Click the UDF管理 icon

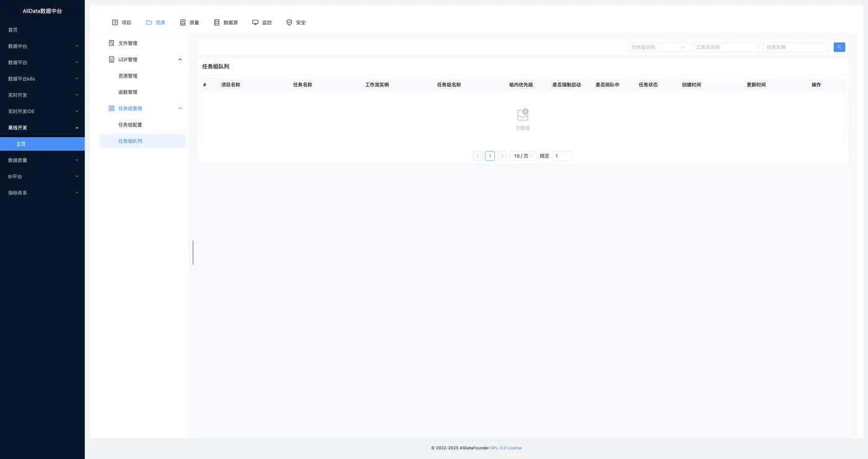point(112,60)
